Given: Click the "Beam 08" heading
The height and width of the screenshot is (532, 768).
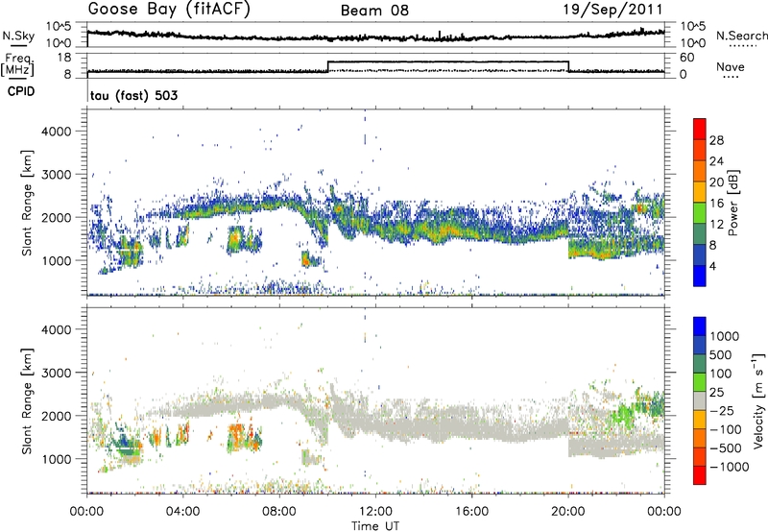Looking at the screenshot, I should (x=374, y=11).
